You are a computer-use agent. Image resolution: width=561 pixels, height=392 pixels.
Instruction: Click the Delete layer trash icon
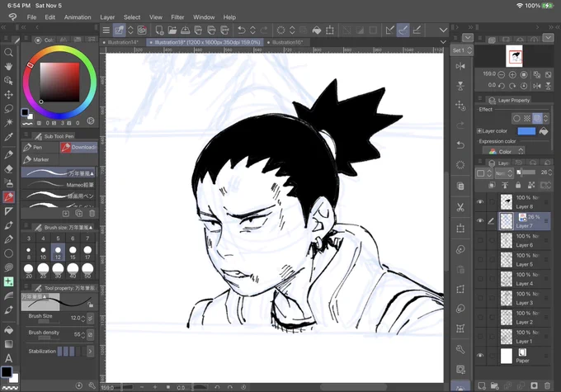pos(548,385)
